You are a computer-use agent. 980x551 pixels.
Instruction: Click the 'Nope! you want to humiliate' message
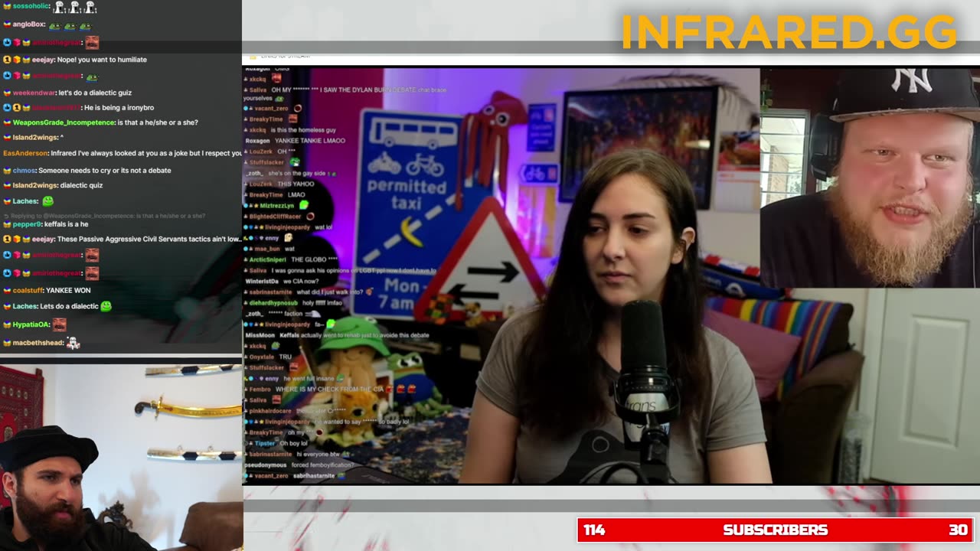click(x=102, y=60)
